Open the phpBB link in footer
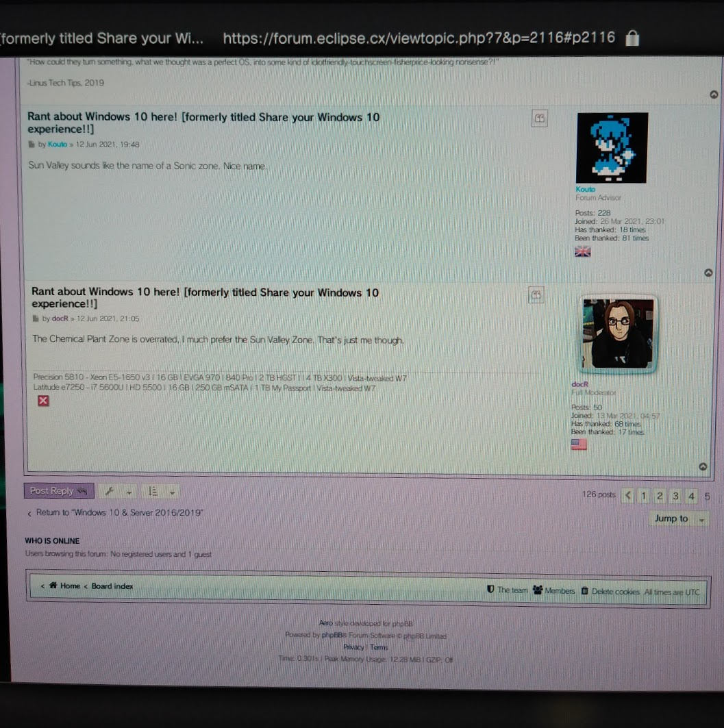 pyautogui.click(x=332, y=635)
